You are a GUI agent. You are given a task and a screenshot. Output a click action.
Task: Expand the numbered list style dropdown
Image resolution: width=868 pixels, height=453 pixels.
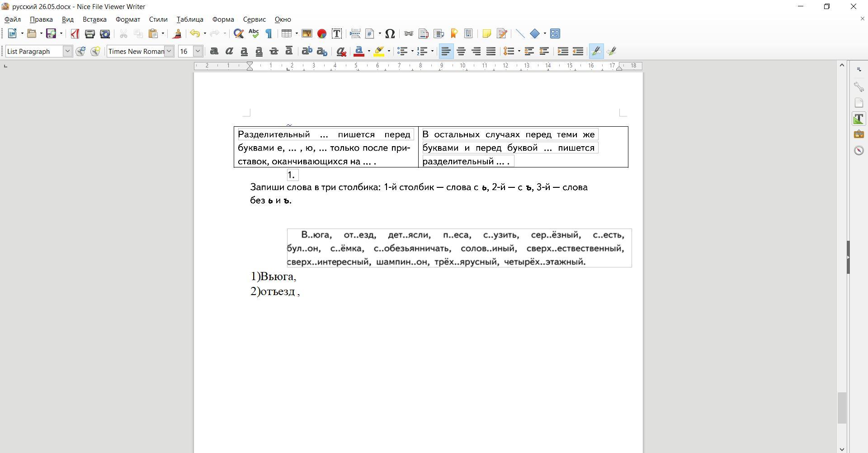point(432,51)
